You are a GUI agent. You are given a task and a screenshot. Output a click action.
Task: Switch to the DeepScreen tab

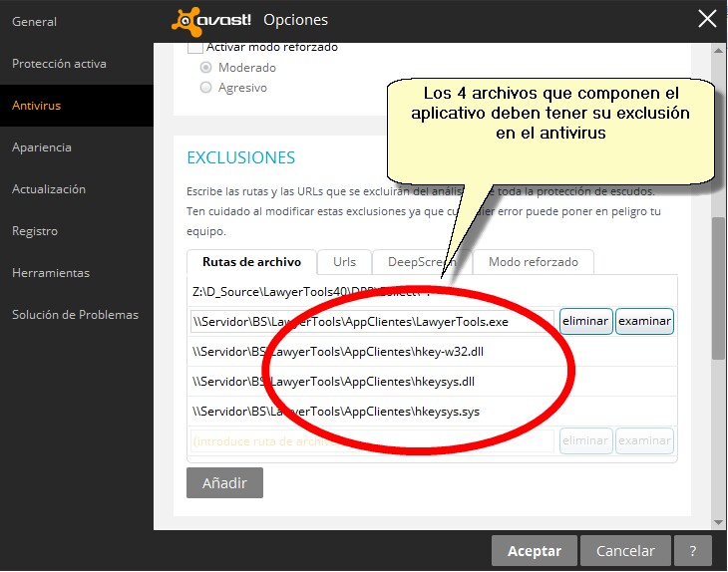coord(422,262)
